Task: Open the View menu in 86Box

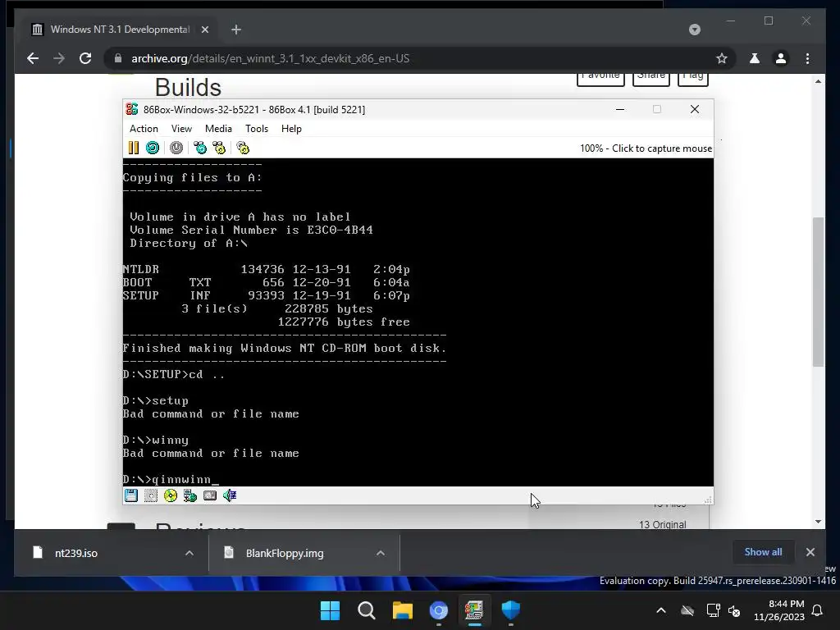Action: 181,129
